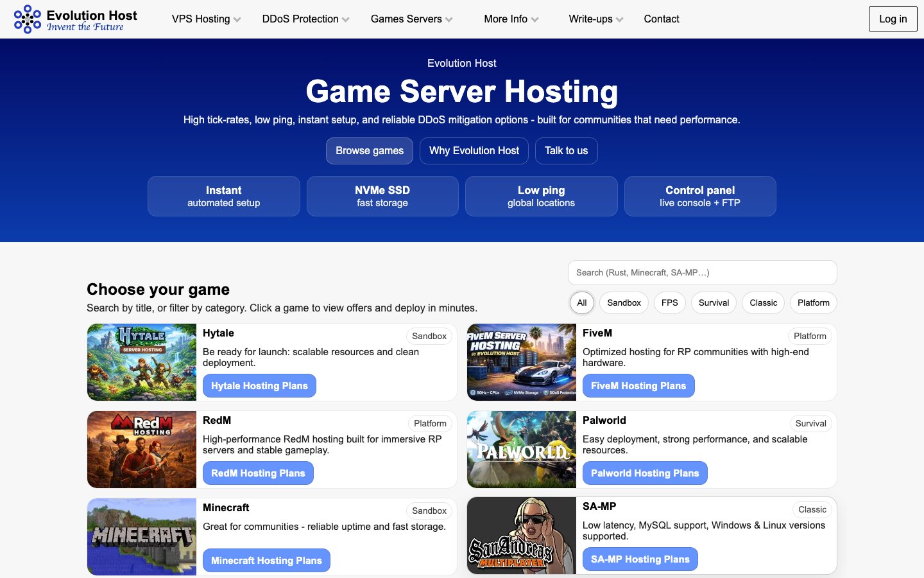
Task: Filter games by Sandbox category
Action: pyautogui.click(x=624, y=303)
